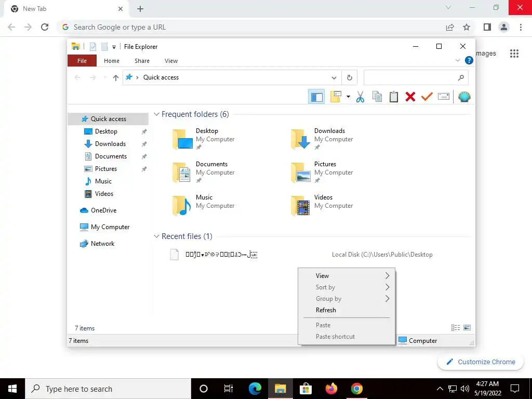Viewport: 532px width, 399px height.
Task: Open Group by submenu in context menu
Action: pyautogui.click(x=347, y=299)
